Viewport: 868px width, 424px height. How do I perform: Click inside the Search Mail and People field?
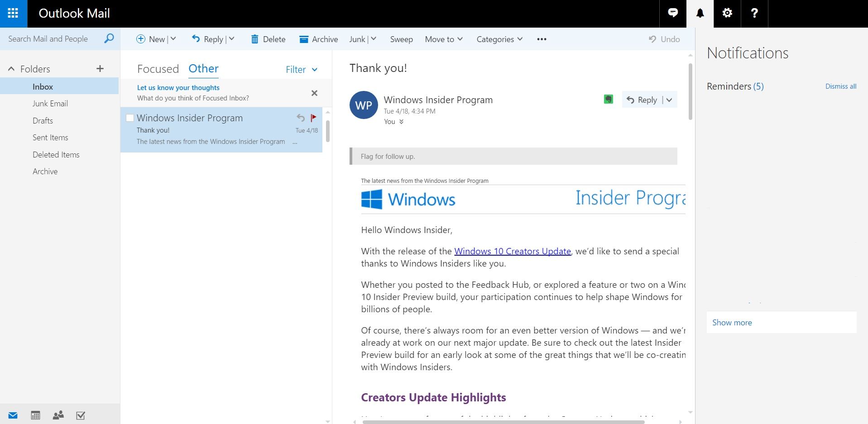click(x=50, y=38)
